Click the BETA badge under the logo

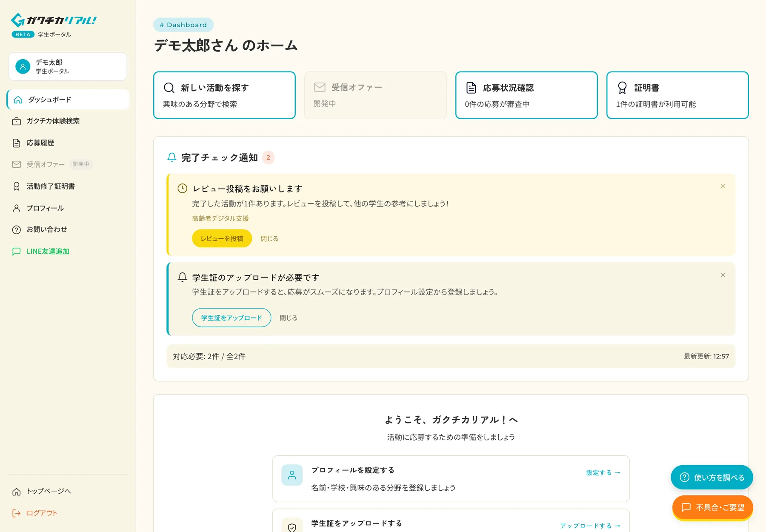(23, 34)
